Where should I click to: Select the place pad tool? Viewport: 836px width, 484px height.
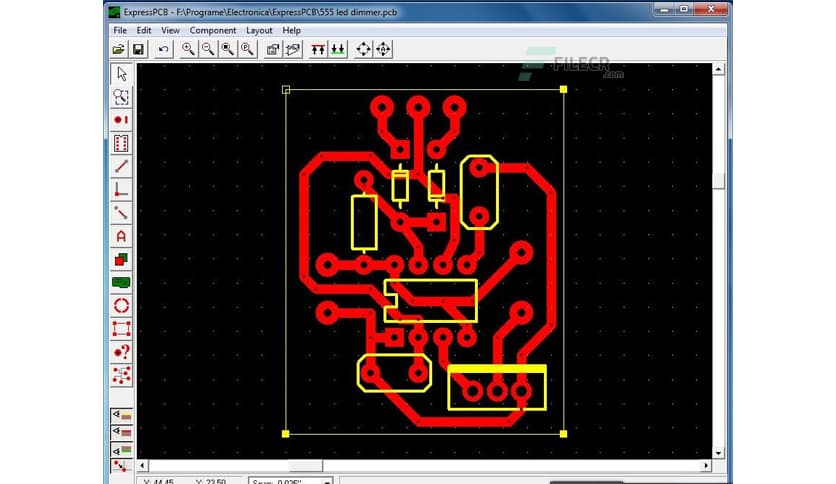(x=121, y=120)
